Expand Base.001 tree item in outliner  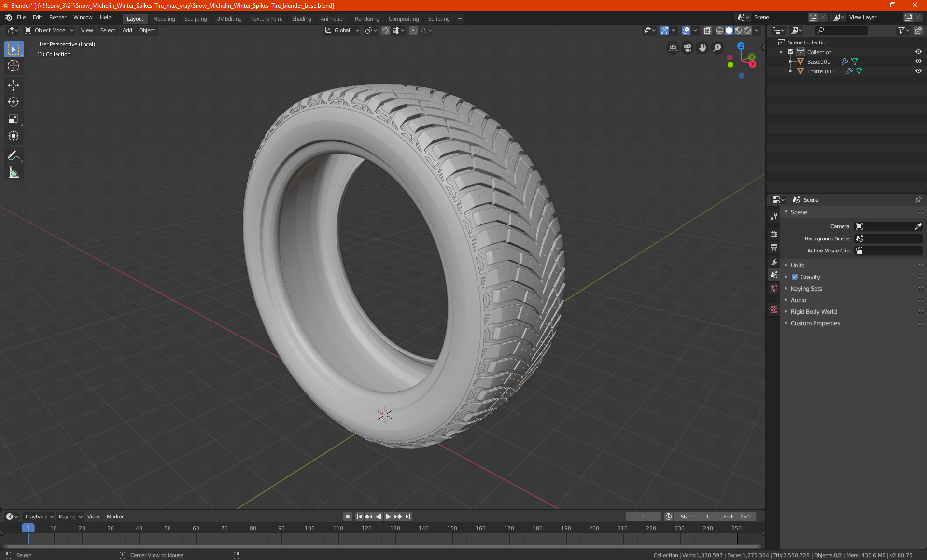[791, 62]
